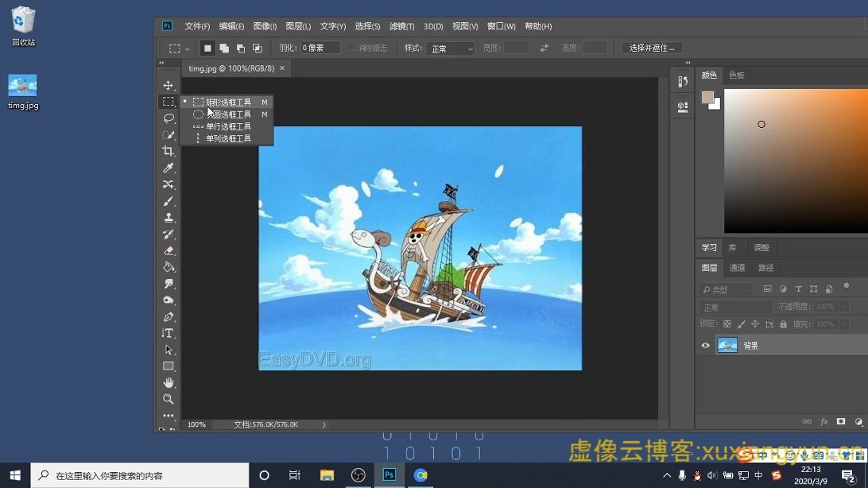Select the Zoom tool

click(x=168, y=400)
